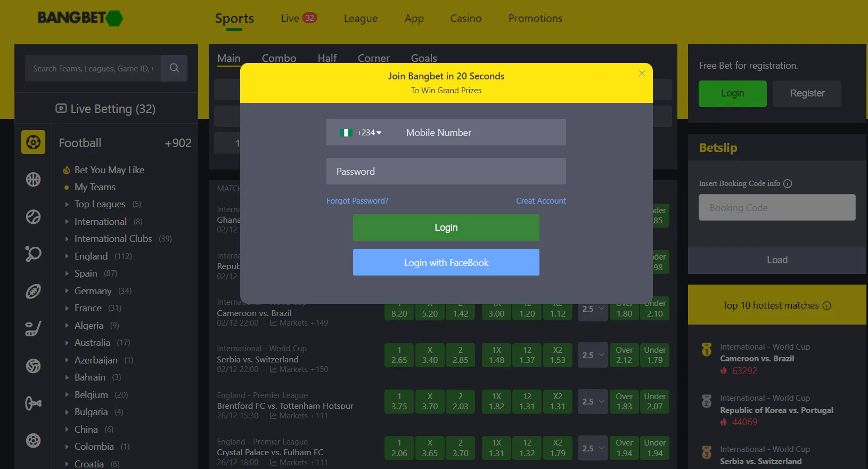This screenshot has height=469, width=868.
Task: Focus the Password field
Action: pyautogui.click(x=446, y=171)
